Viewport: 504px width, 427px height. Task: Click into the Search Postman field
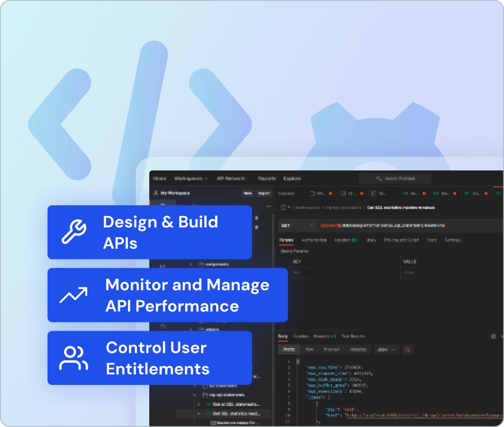click(x=395, y=178)
